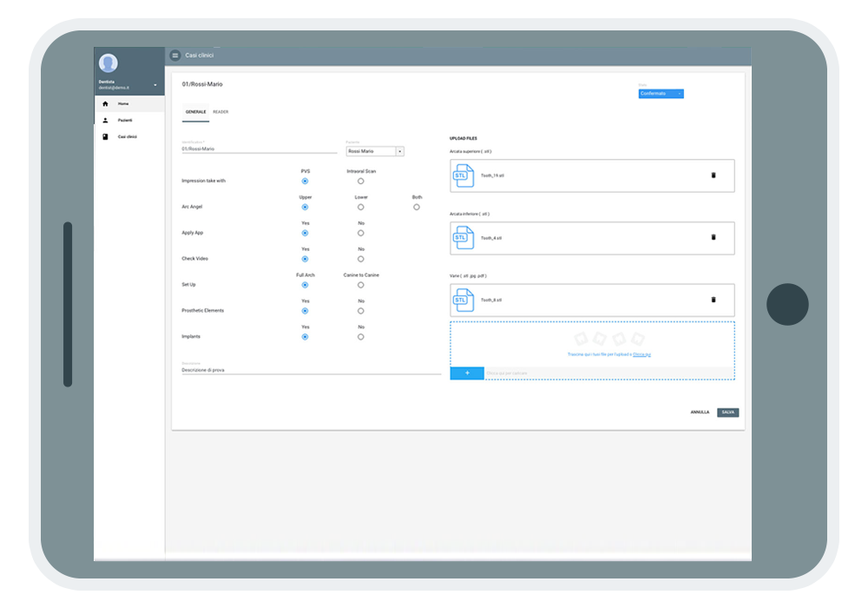Click the Pazienti person icon
Screen dimensions: 868x608
(x=105, y=120)
